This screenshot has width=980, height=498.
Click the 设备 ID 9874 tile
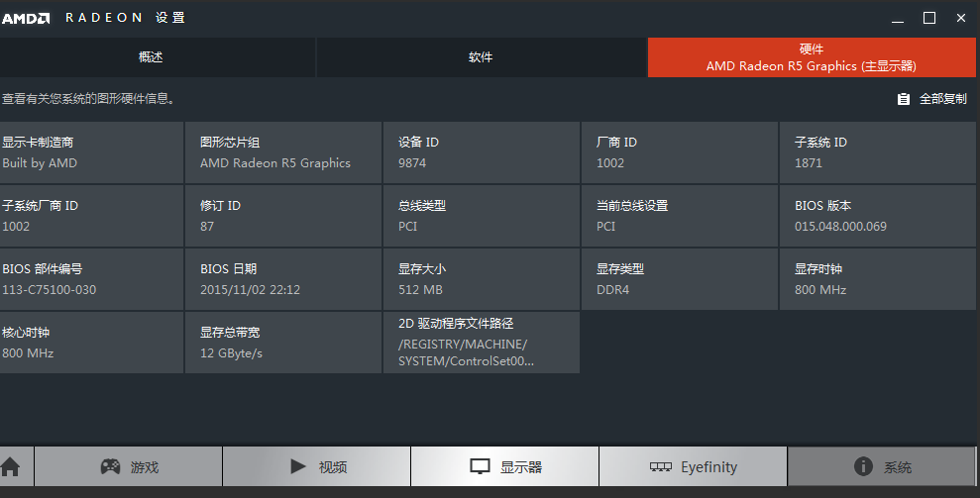pos(482,152)
